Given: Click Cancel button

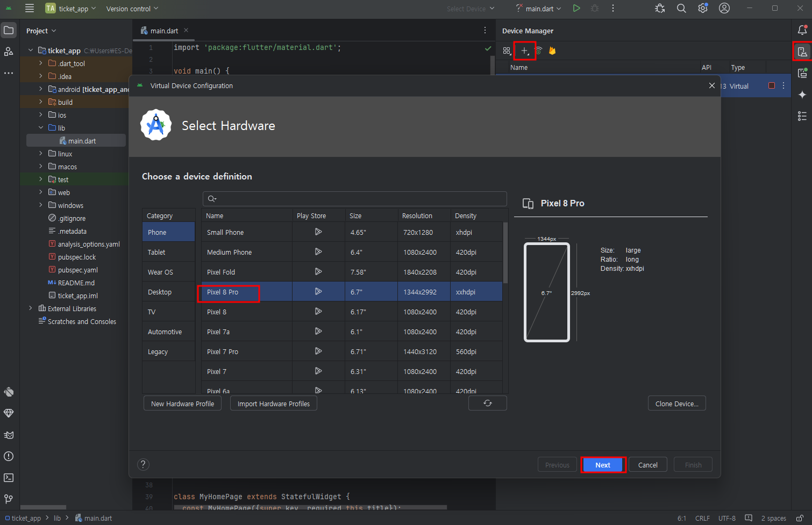Looking at the screenshot, I should 648,465.
